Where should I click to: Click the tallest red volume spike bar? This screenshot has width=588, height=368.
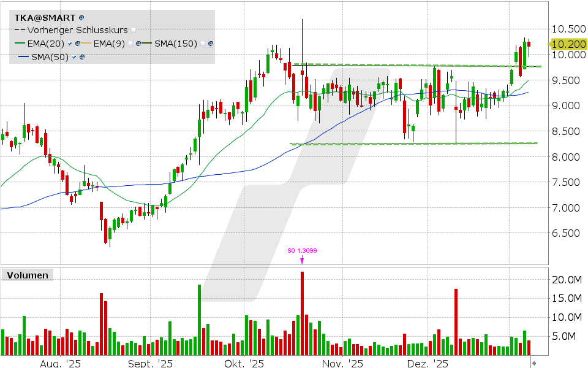[x=301, y=313]
